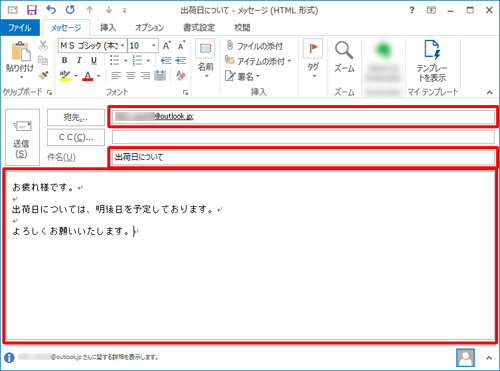Open the Help question mark
Viewport: 500px width, 371px height.
(x=412, y=10)
